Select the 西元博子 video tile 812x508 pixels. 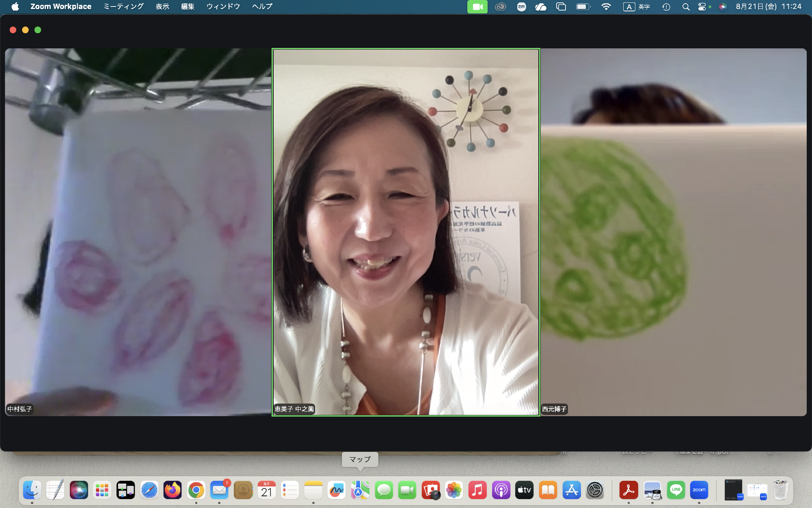click(x=674, y=232)
